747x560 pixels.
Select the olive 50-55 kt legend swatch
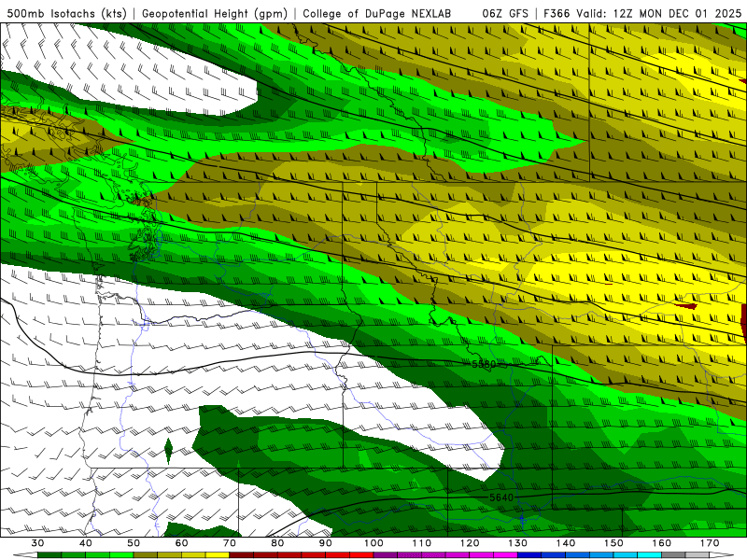[146, 555]
